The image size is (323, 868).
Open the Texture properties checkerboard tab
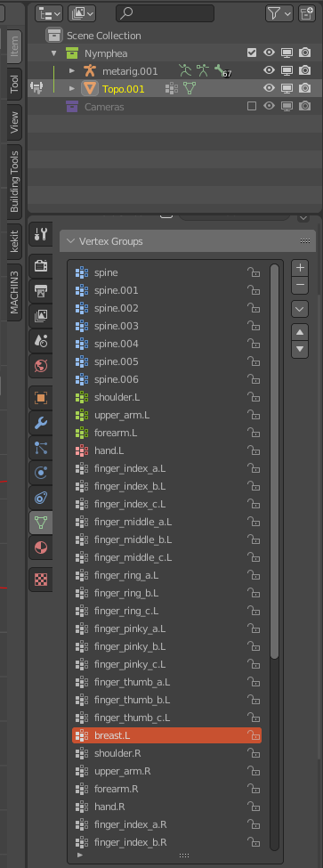(x=41, y=579)
